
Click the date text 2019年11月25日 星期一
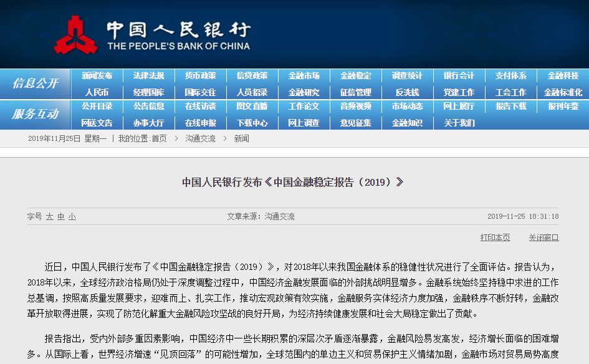tap(67, 138)
